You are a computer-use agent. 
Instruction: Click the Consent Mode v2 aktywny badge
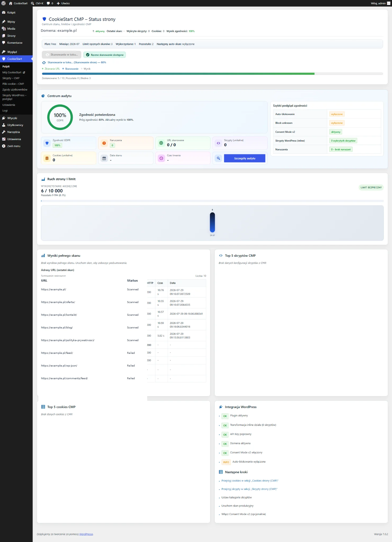336,132
